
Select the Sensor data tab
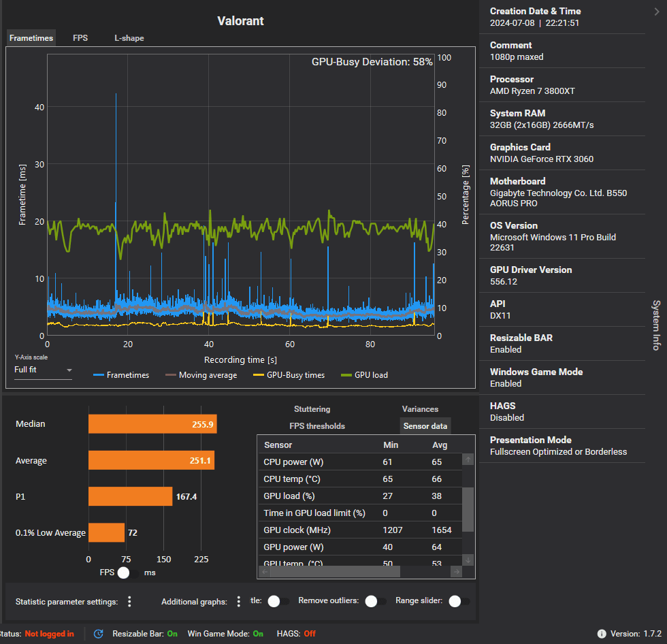(425, 425)
